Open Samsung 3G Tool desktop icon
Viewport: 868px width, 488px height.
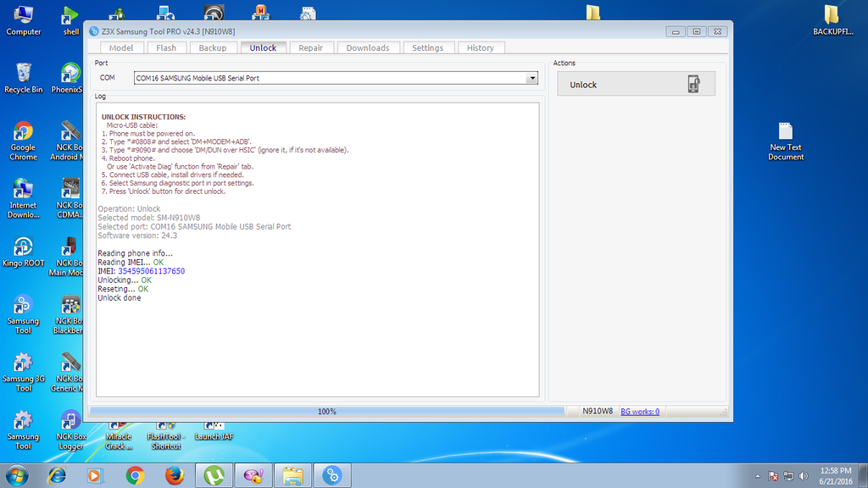tap(23, 367)
